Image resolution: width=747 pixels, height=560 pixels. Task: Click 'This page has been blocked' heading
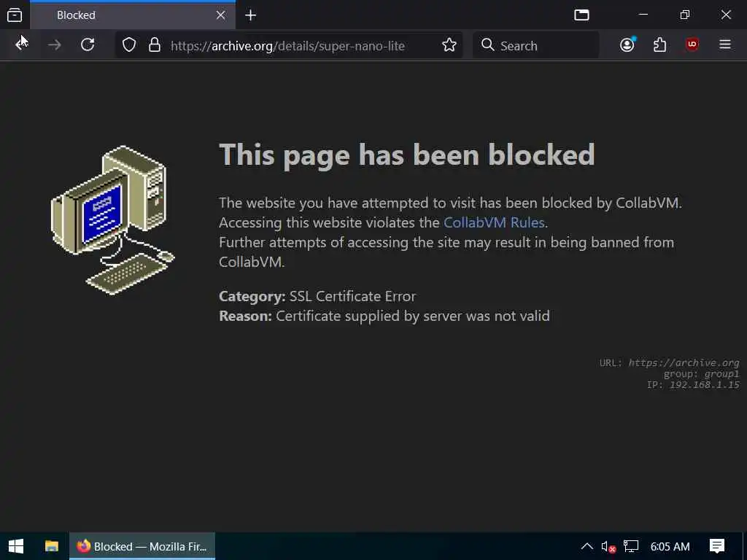(407, 155)
